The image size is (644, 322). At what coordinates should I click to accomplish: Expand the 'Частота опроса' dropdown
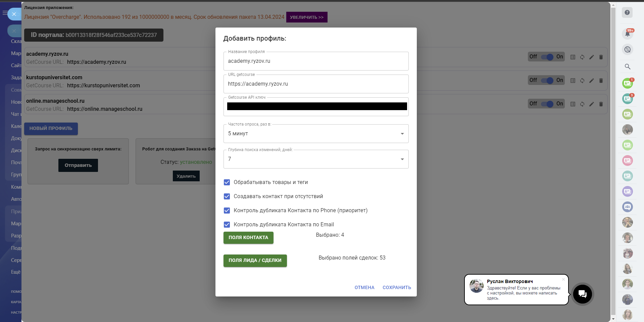coord(316,134)
